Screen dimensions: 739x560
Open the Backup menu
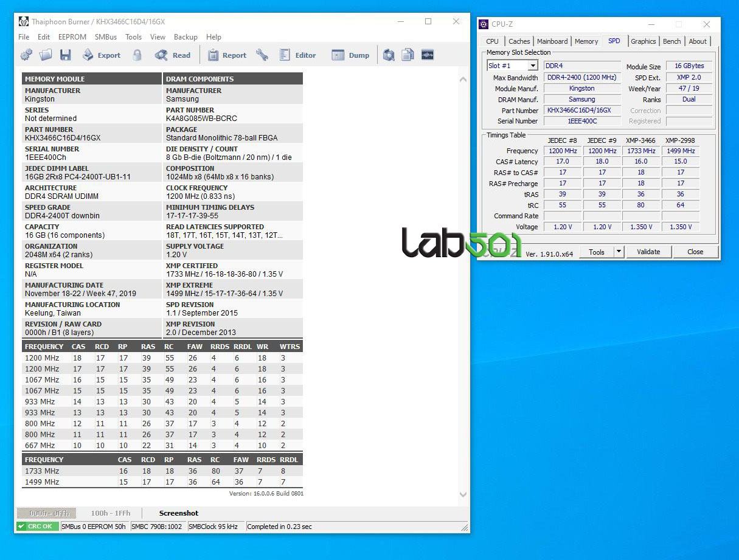[186, 37]
